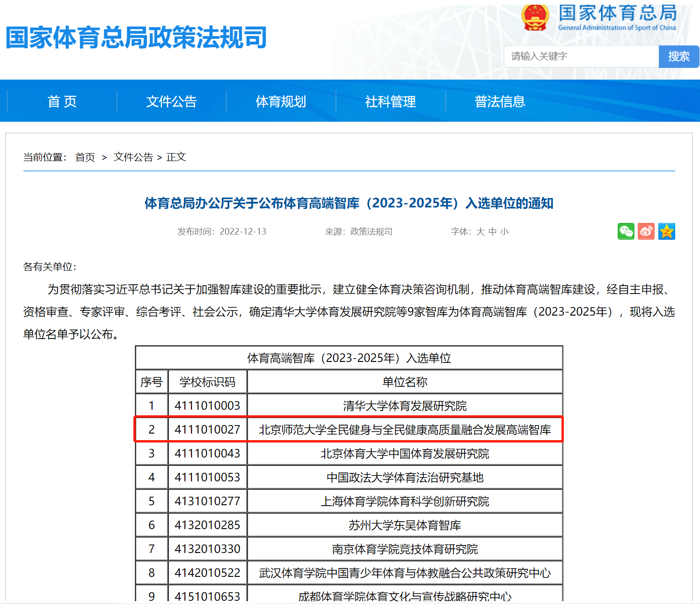Click the 学校标识码 column header
700x604 pixels.
(207, 382)
